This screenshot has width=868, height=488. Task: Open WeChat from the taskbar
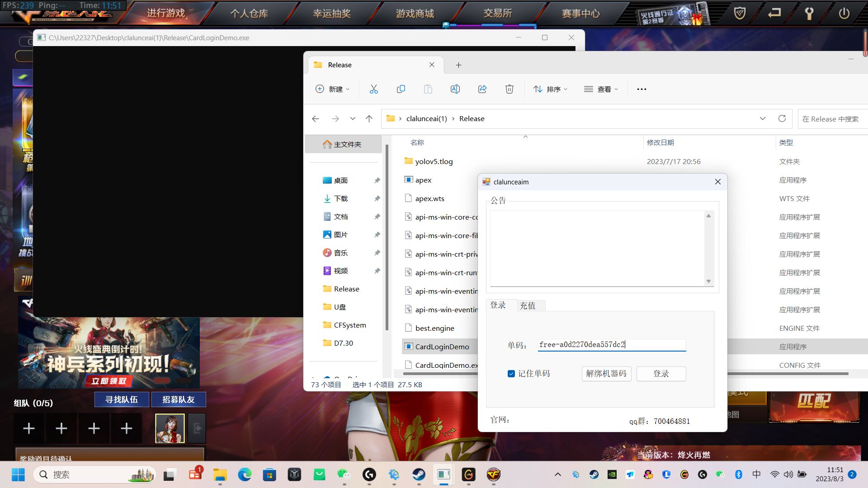344,474
